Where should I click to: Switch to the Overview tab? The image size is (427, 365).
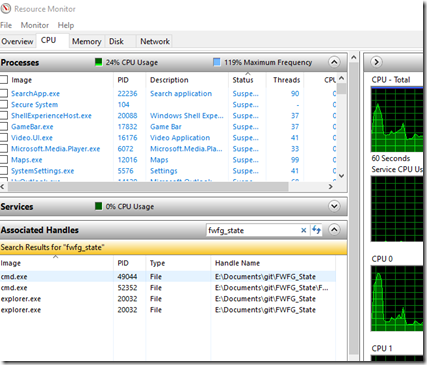[17, 42]
